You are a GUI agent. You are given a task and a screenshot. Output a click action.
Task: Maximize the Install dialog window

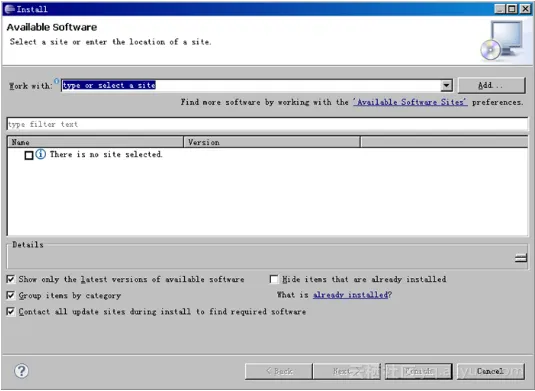click(x=512, y=9)
